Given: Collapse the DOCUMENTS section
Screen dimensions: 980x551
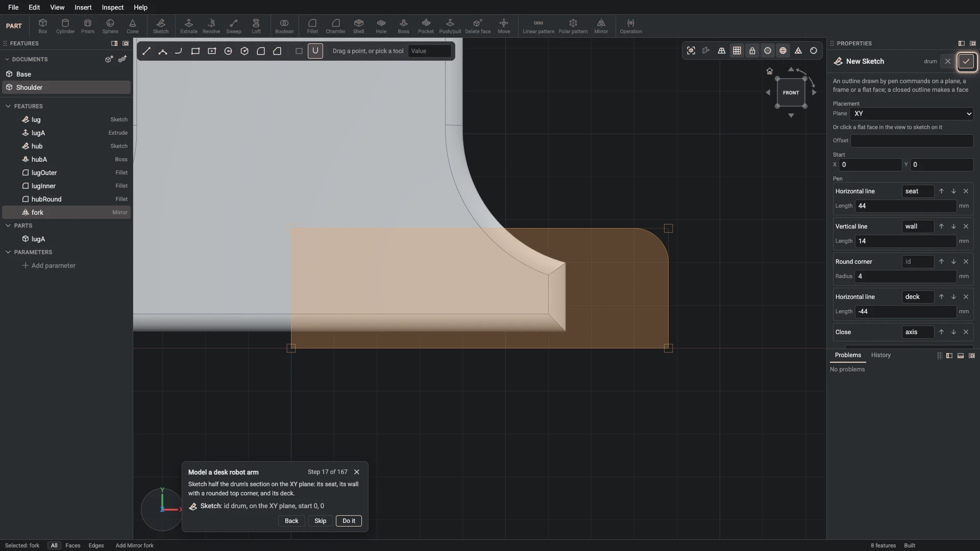Looking at the screenshot, I should [8, 59].
